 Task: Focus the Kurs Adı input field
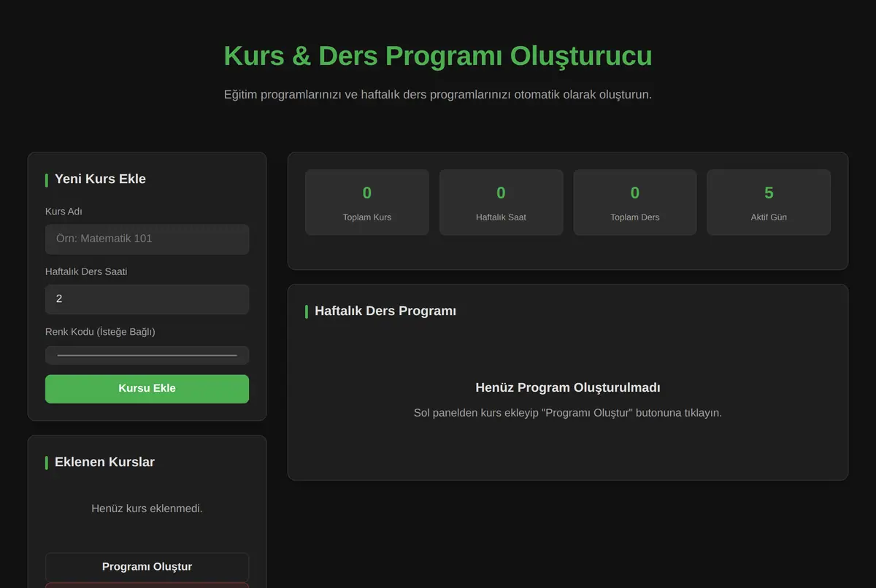(x=147, y=239)
